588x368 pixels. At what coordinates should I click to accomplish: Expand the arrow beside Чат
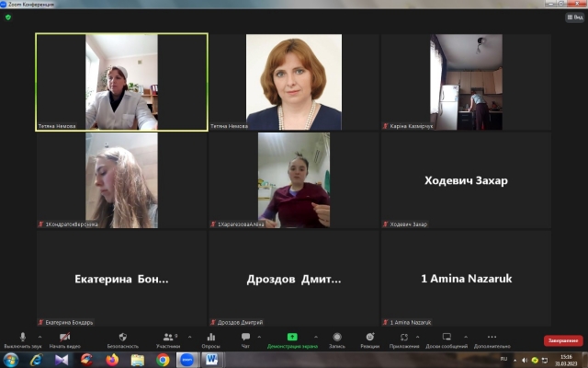259,337
